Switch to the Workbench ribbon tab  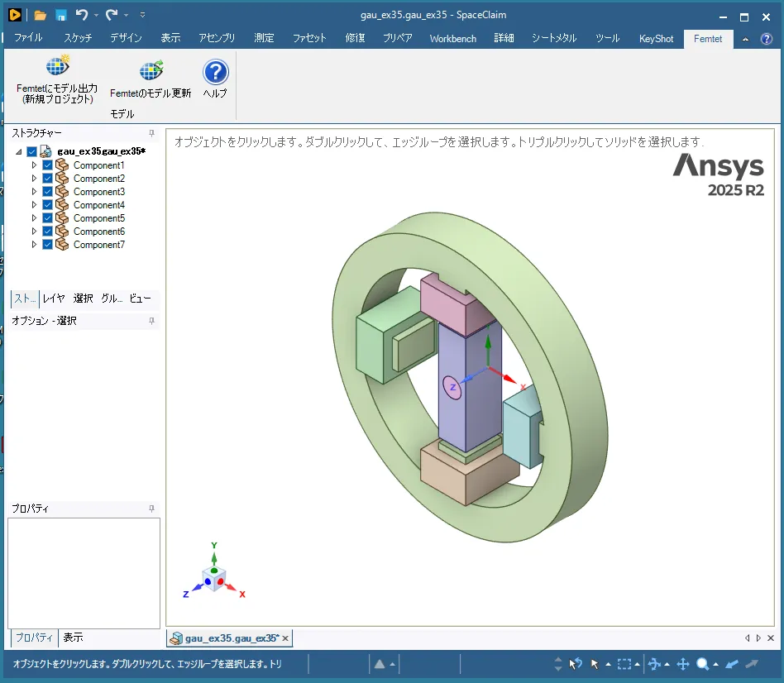(453, 39)
